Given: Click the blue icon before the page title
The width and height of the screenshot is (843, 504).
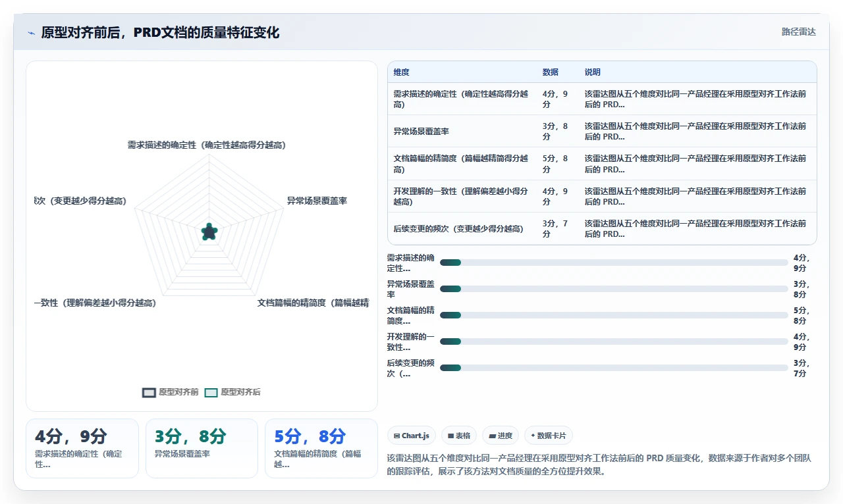Looking at the screenshot, I should [x=32, y=32].
